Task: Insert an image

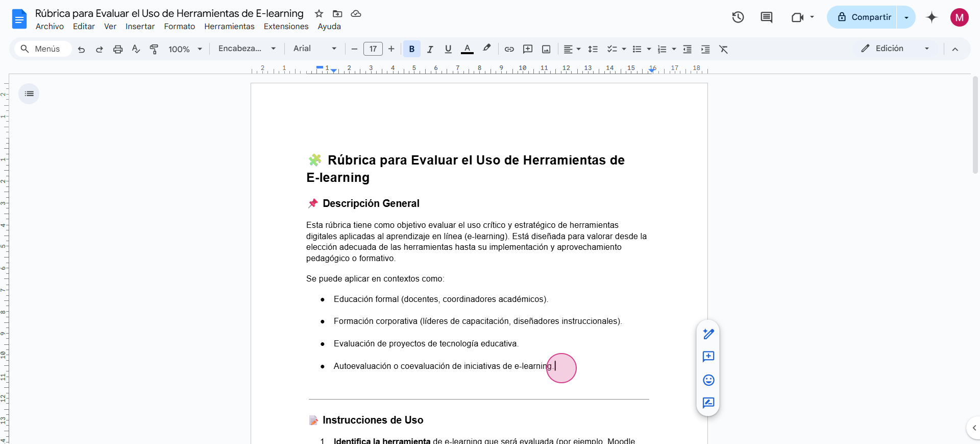Action: (x=546, y=49)
